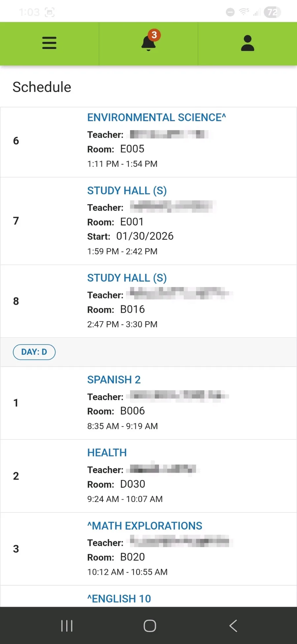Tap the Schedule page heading

[x=42, y=87]
